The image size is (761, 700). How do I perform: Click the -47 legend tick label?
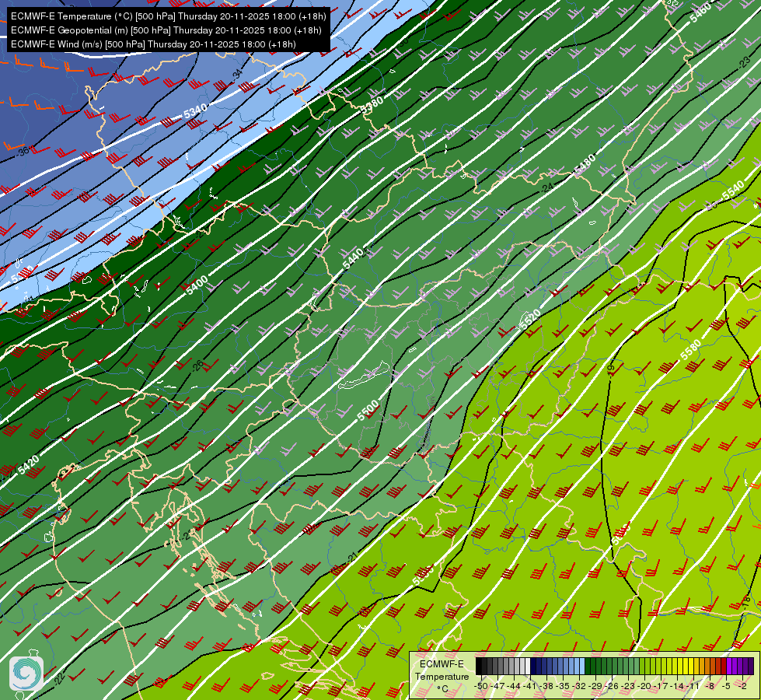click(497, 686)
